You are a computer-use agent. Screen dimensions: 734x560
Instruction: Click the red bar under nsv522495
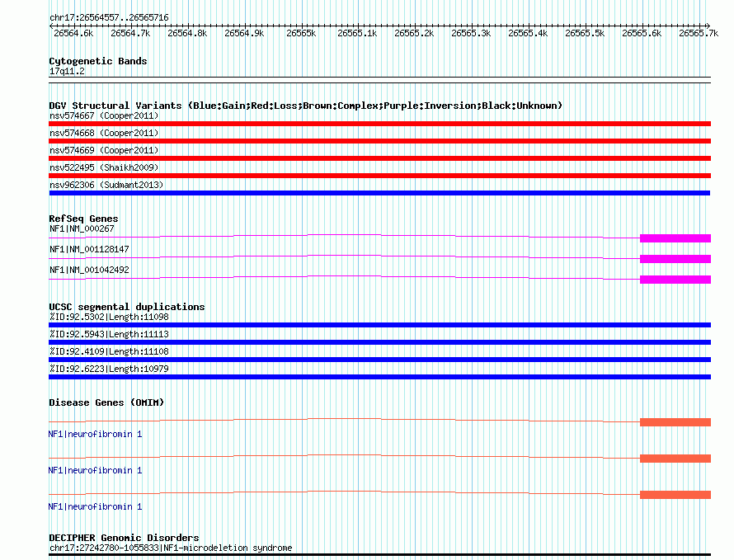click(x=379, y=176)
